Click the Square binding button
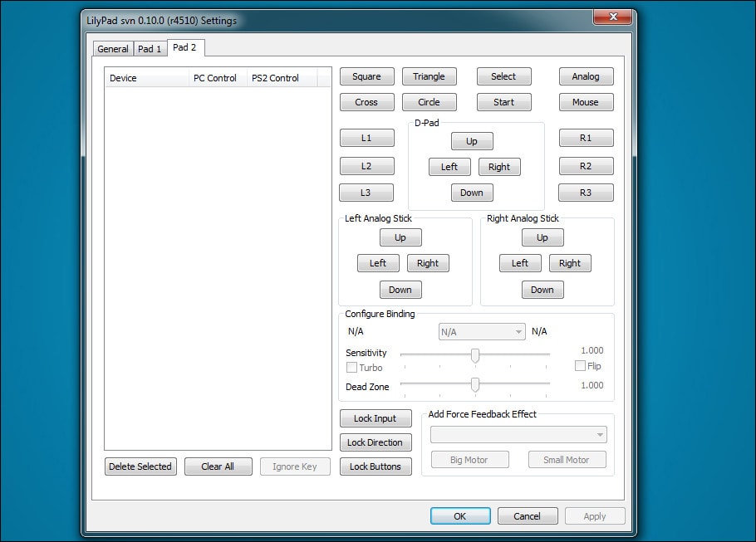Screen dimensions: 756x542 [x=367, y=76]
